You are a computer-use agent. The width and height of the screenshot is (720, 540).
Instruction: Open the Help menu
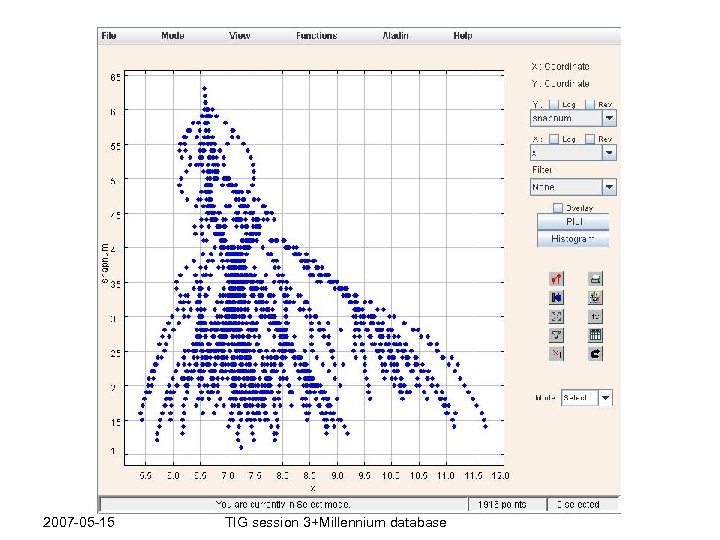coord(463,35)
